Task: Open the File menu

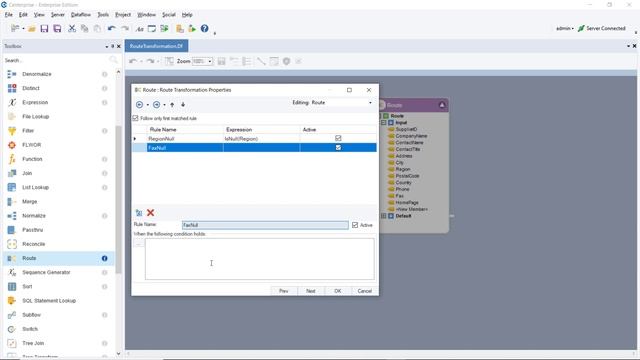Action: click(9, 15)
